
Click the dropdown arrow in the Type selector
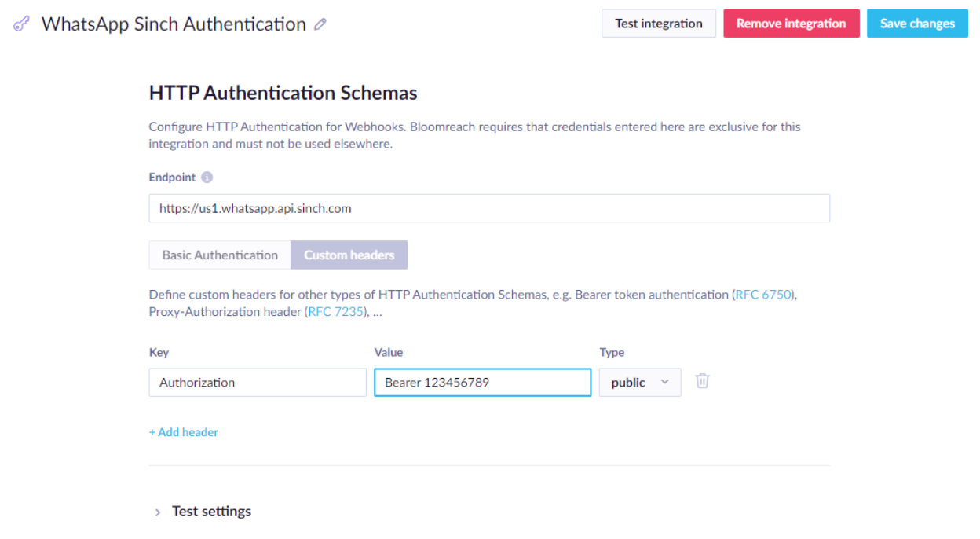click(x=665, y=383)
